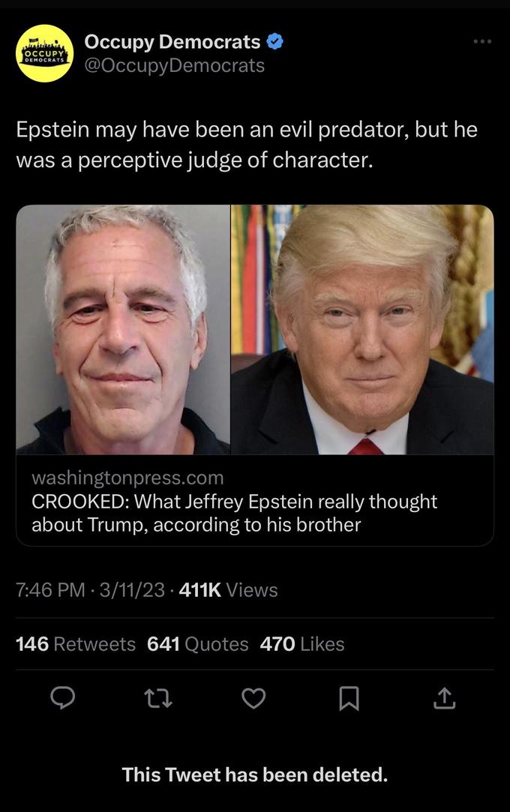Open Occupy Democrats profile avatar
Screen dimensions: 510x812
(44, 55)
